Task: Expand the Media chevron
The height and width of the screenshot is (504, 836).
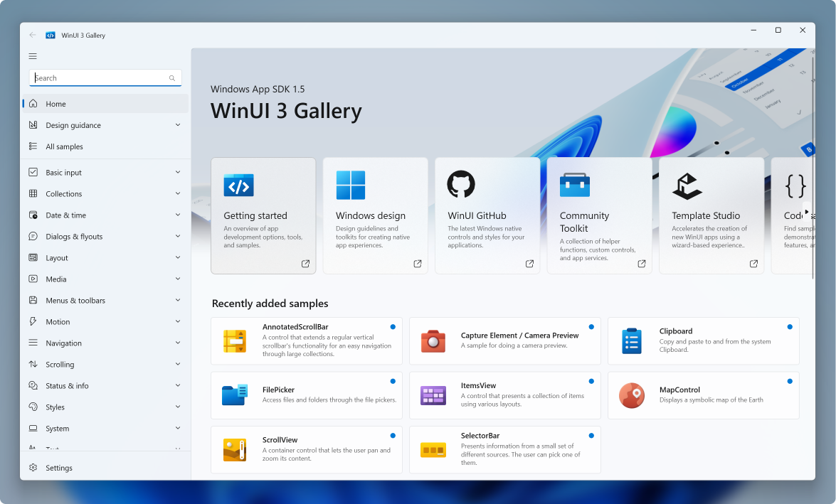Action: pos(178,279)
